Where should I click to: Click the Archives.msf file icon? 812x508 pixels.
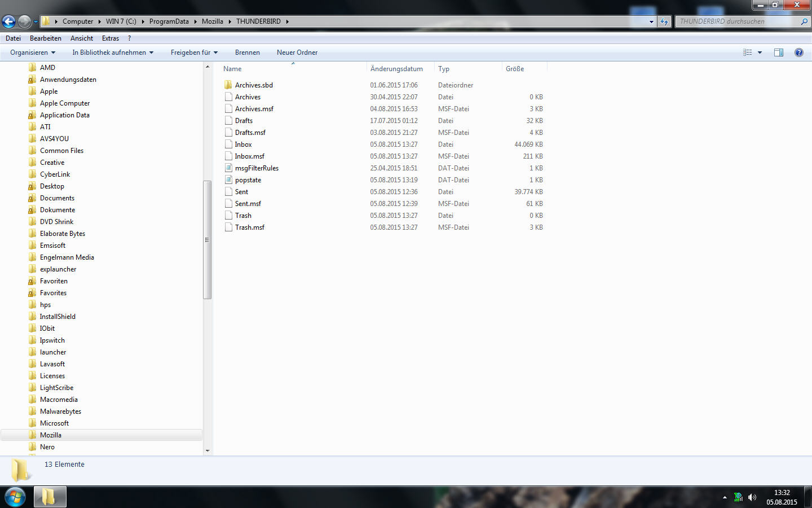click(228, 108)
